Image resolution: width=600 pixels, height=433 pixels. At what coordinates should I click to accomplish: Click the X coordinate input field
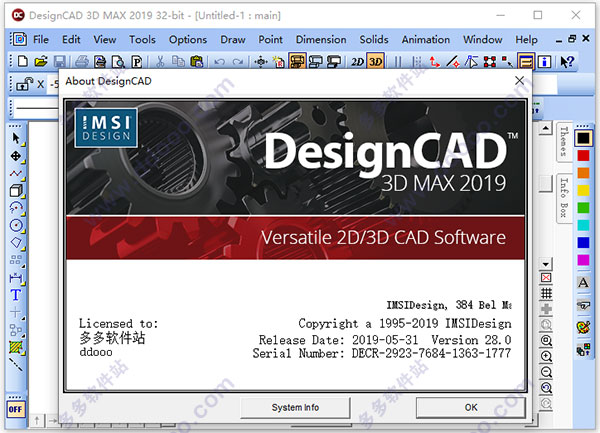pos(54,84)
